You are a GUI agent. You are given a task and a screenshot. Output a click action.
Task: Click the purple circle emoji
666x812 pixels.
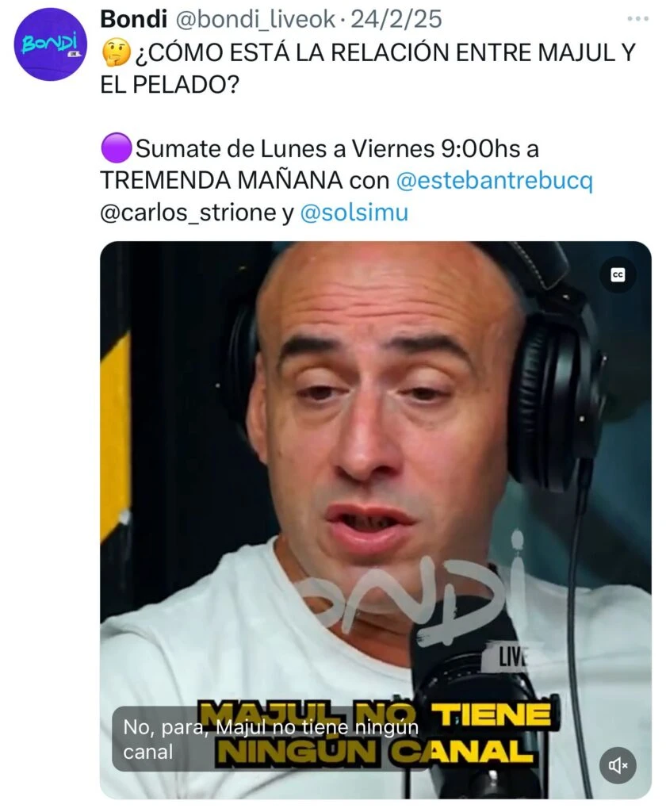coord(116,148)
